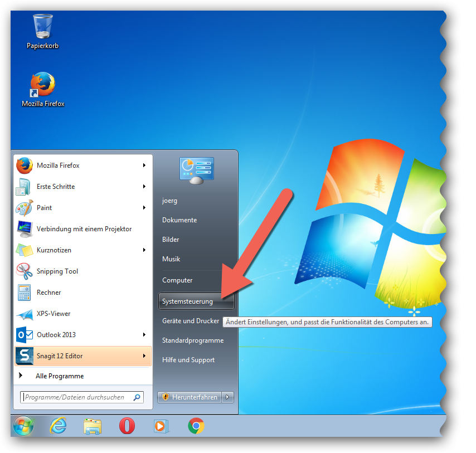Launch Internet Explorer from the taskbar

click(58, 426)
